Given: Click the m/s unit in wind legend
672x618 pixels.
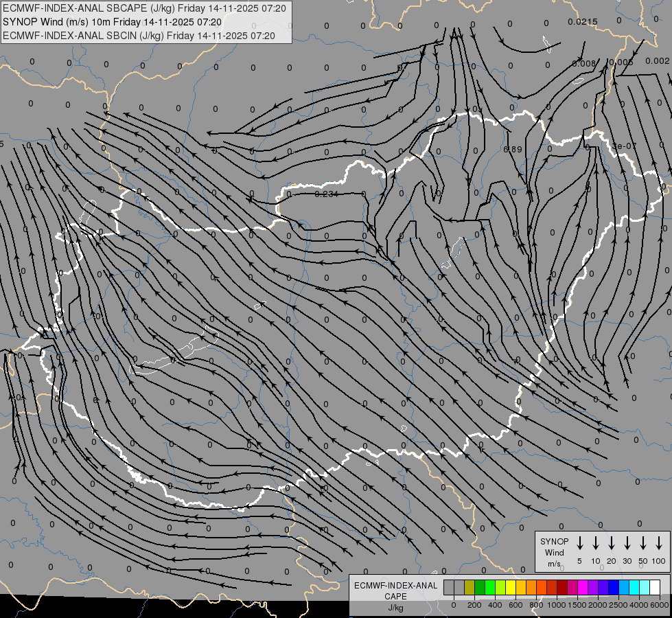Looking at the screenshot, I should 554,564.
